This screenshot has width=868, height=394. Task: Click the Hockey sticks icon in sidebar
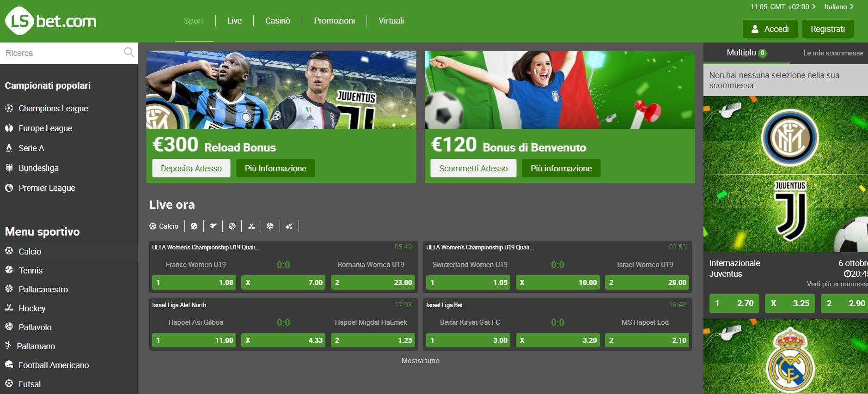[x=9, y=308]
